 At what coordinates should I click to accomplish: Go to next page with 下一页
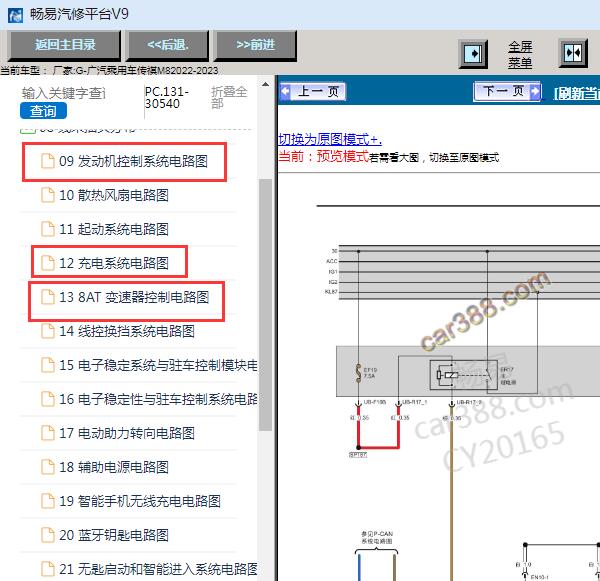click(x=507, y=91)
